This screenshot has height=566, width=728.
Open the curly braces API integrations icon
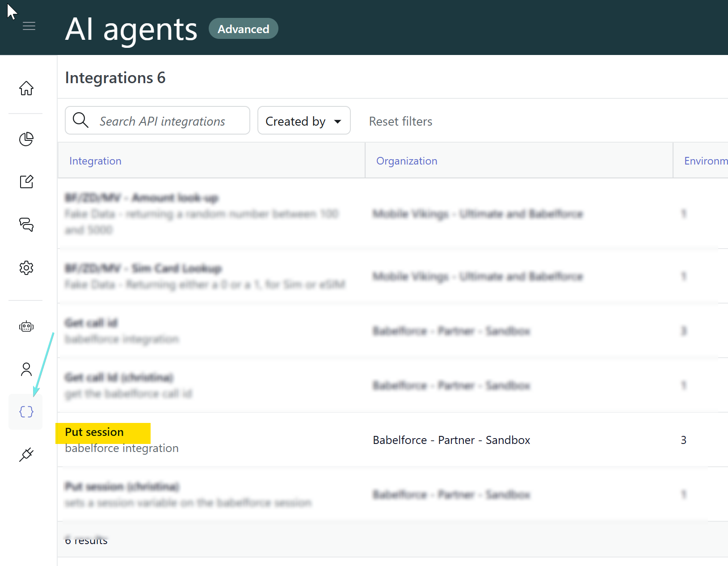pos(26,412)
